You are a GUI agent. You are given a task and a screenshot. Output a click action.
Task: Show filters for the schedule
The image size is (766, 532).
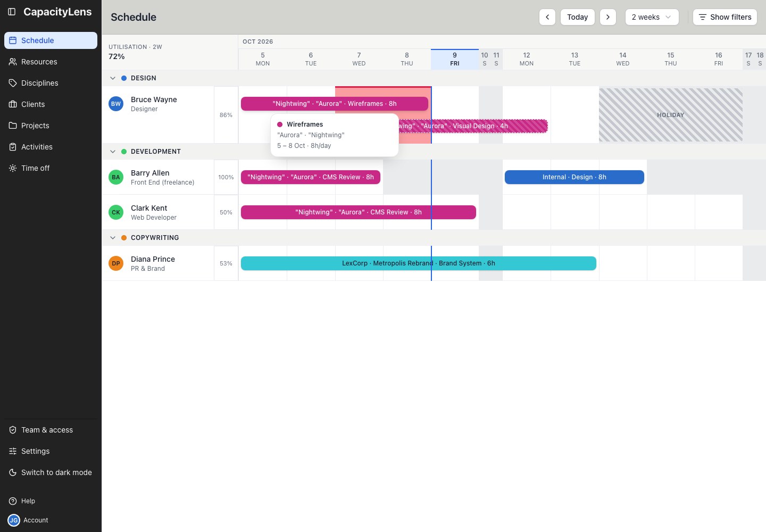click(x=725, y=17)
